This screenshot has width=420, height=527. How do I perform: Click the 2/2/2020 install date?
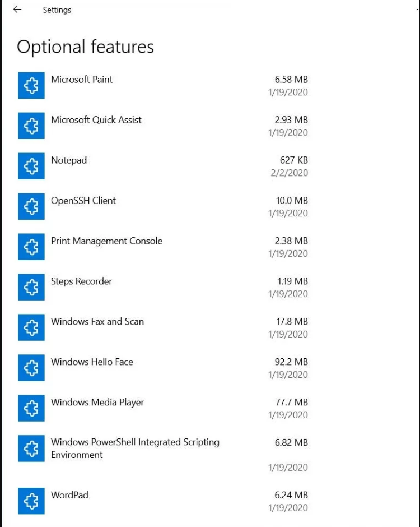[x=289, y=173]
